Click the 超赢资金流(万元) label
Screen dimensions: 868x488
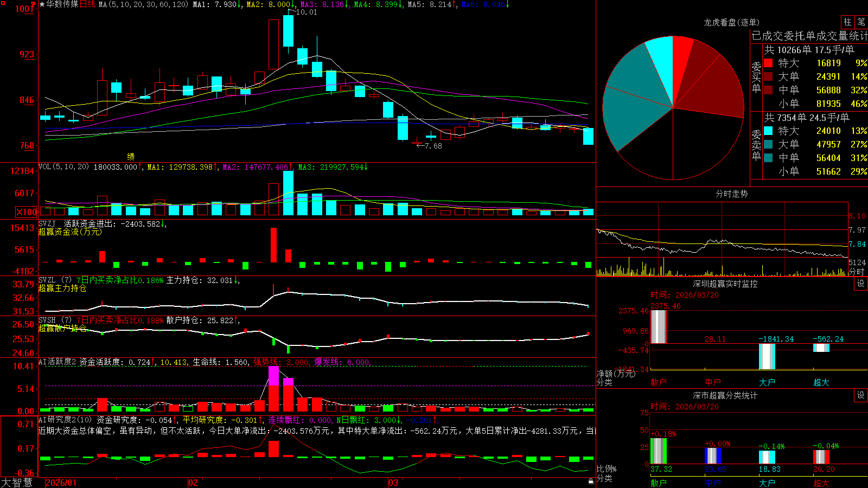[70, 232]
